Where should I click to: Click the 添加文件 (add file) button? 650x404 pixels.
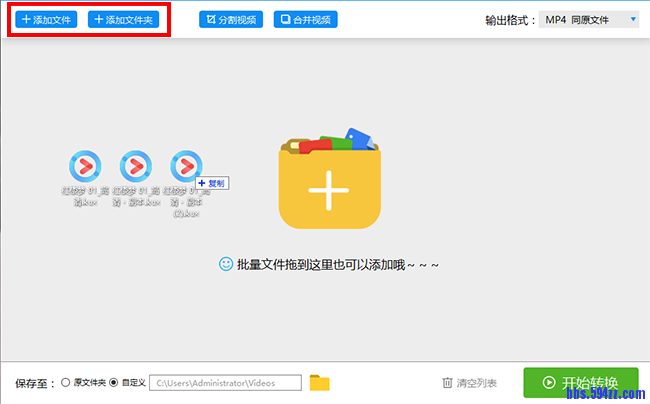click(46, 19)
